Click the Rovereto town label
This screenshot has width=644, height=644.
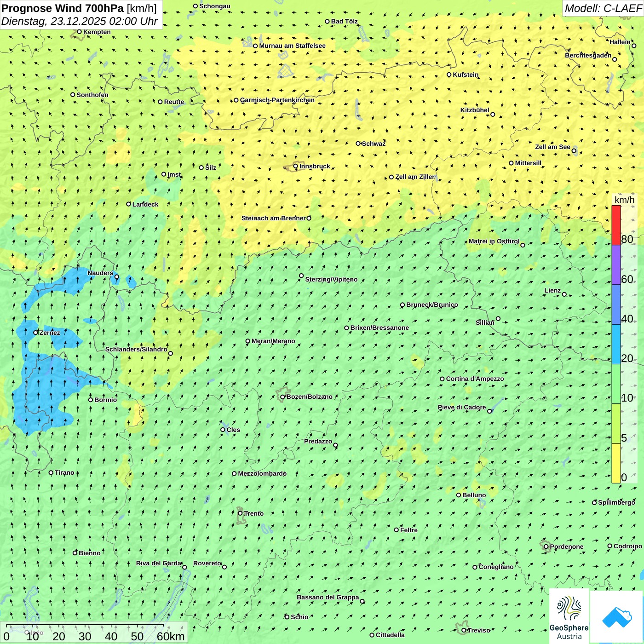tap(207, 563)
